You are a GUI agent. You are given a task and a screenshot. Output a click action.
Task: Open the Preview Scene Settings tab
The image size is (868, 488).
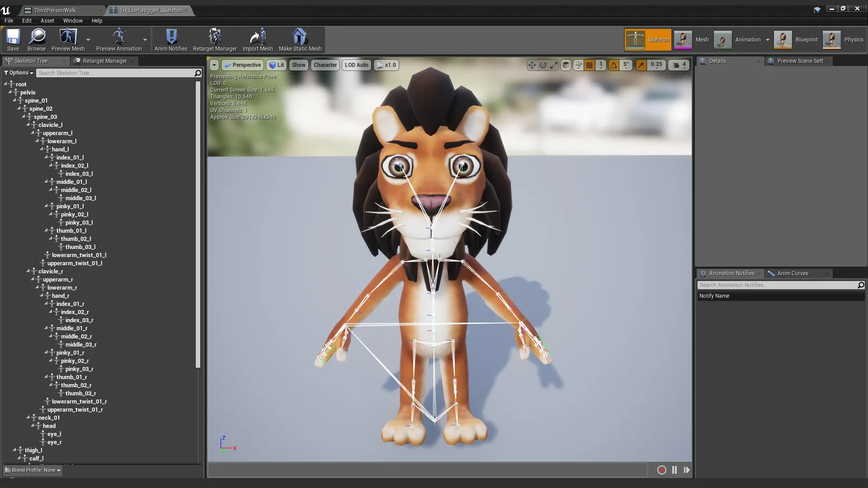pos(800,61)
